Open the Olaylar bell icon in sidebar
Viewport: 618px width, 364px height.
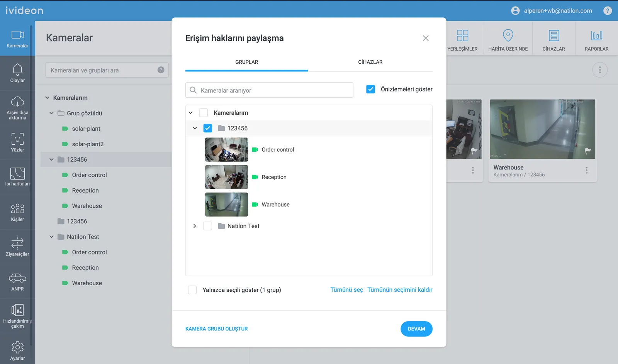[17, 70]
